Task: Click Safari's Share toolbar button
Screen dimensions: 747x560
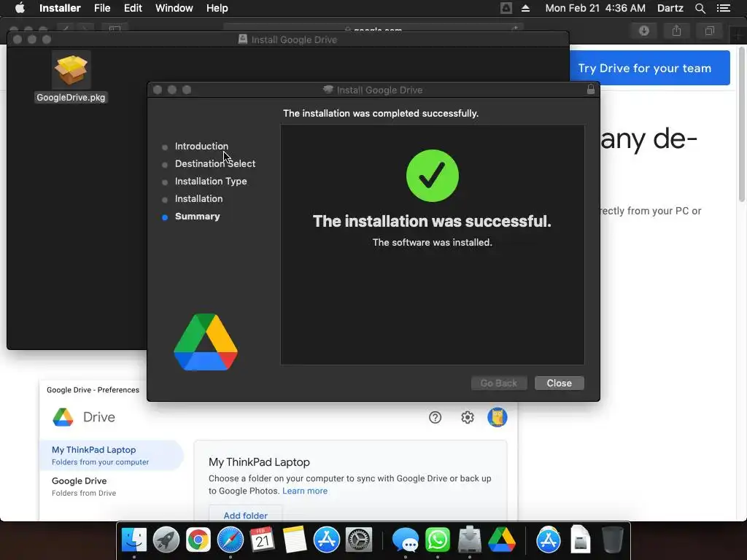Action: 676,31
